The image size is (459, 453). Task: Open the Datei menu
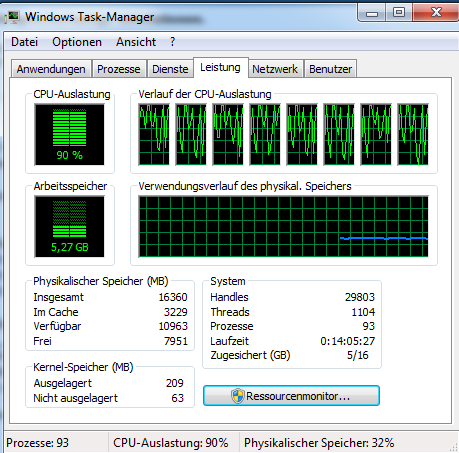[x=24, y=42]
